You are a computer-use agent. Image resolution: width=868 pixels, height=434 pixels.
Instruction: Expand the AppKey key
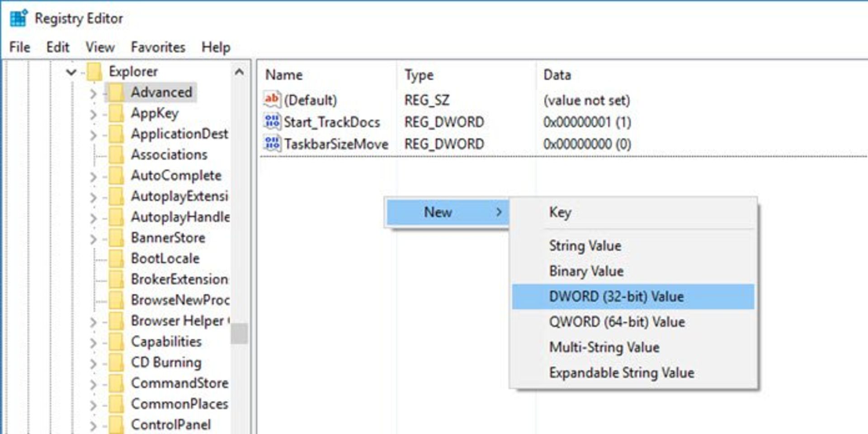tap(93, 114)
